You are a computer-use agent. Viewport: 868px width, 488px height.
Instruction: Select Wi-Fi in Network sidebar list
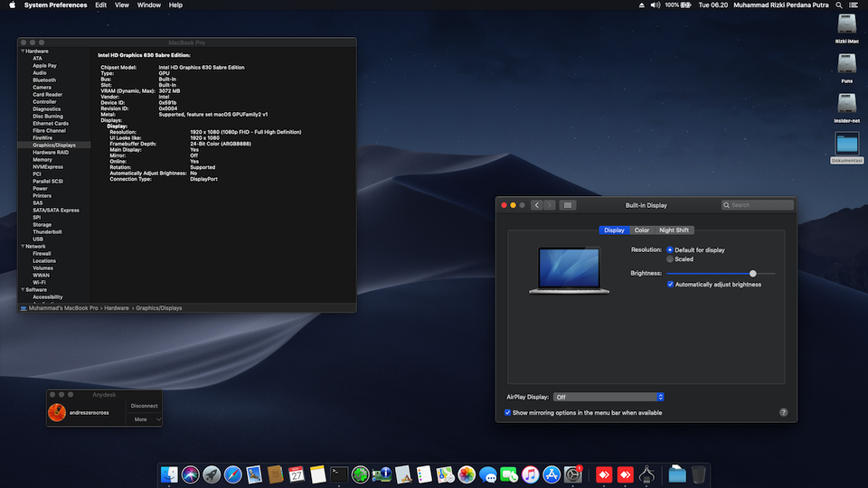click(39, 282)
